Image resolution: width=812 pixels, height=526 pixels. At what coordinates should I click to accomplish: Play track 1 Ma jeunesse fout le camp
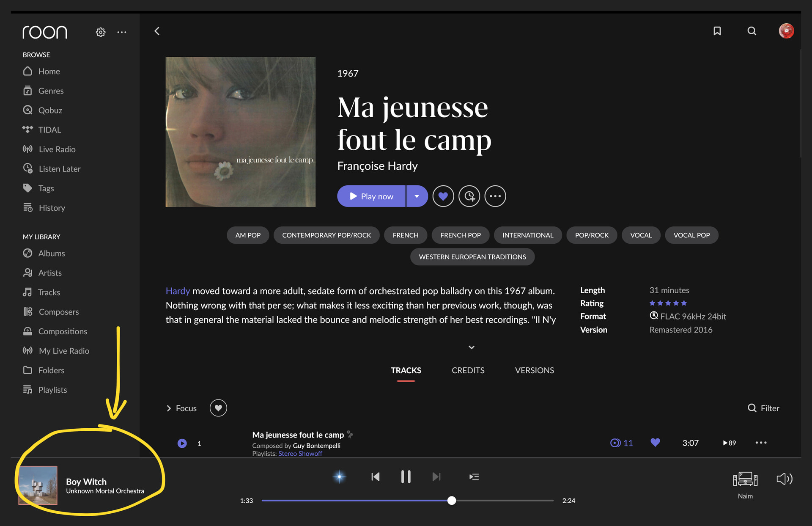(x=182, y=443)
